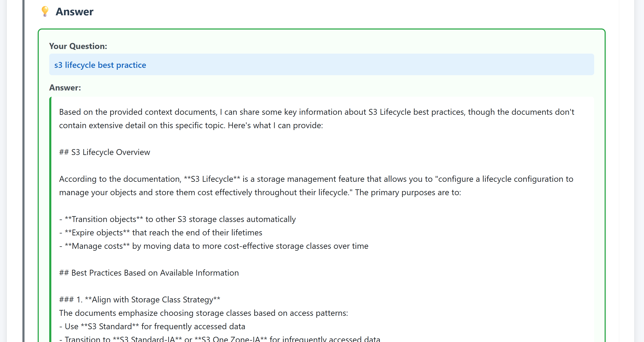Click the Answer section heading
The height and width of the screenshot is (342, 644).
click(x=74, y=12)
